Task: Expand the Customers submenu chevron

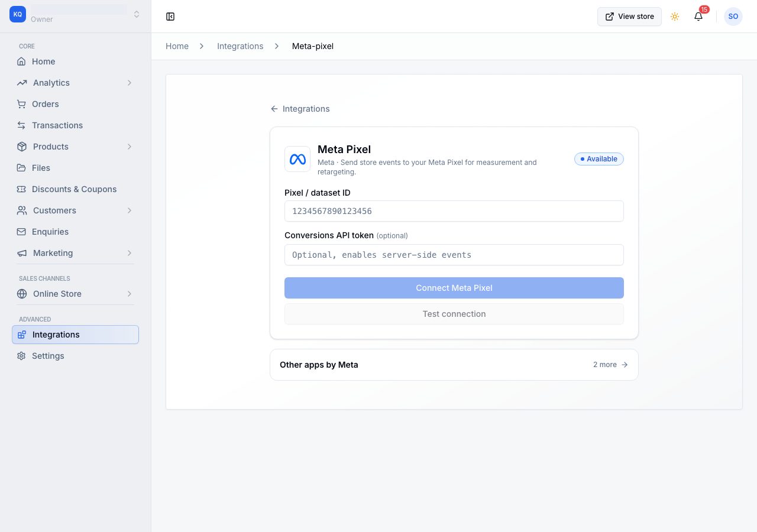Action: [x=130, y=210]
